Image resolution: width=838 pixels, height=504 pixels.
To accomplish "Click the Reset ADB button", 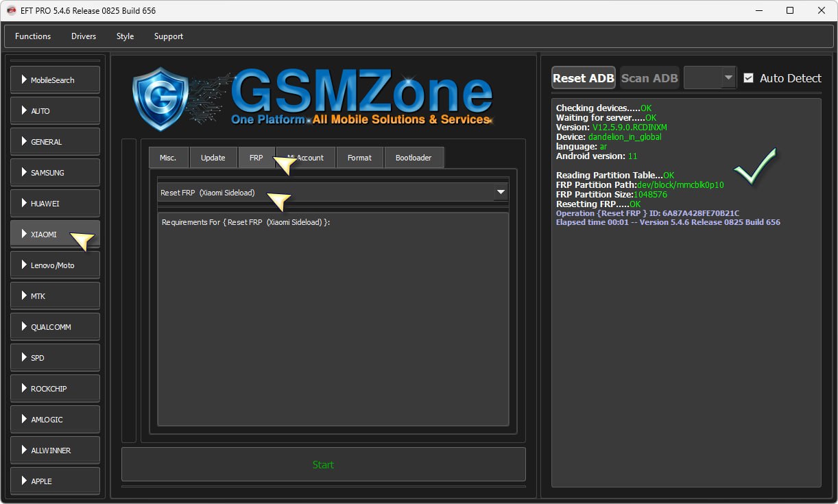I will pos(584,77).
